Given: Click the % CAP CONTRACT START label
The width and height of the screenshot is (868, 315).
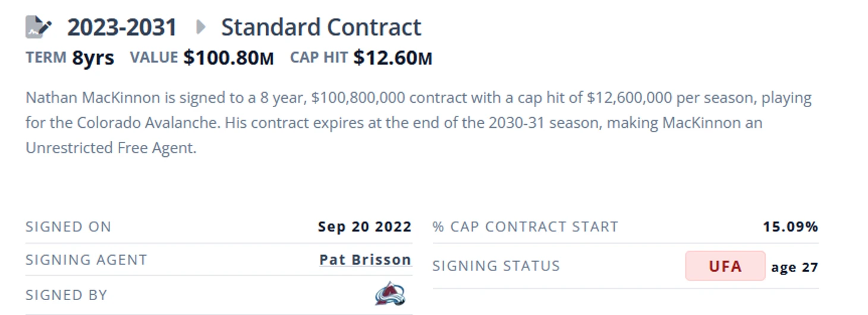Looking at the screenshot, I should pyautogui.click(x=525, y=226).
